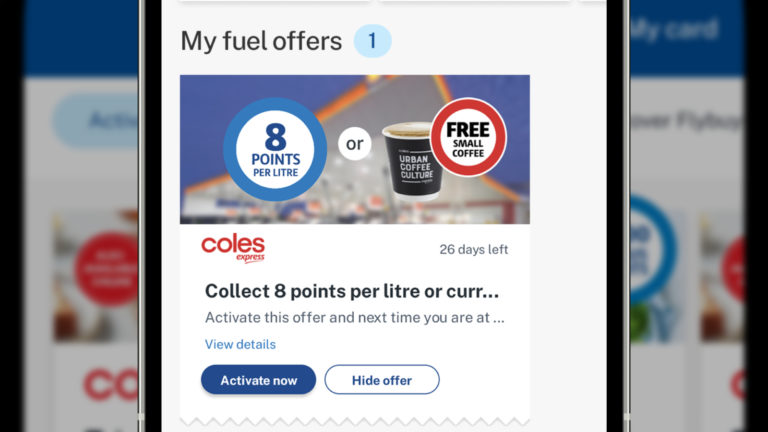Open the Collect 8 points per litre title

pos(352,291)
